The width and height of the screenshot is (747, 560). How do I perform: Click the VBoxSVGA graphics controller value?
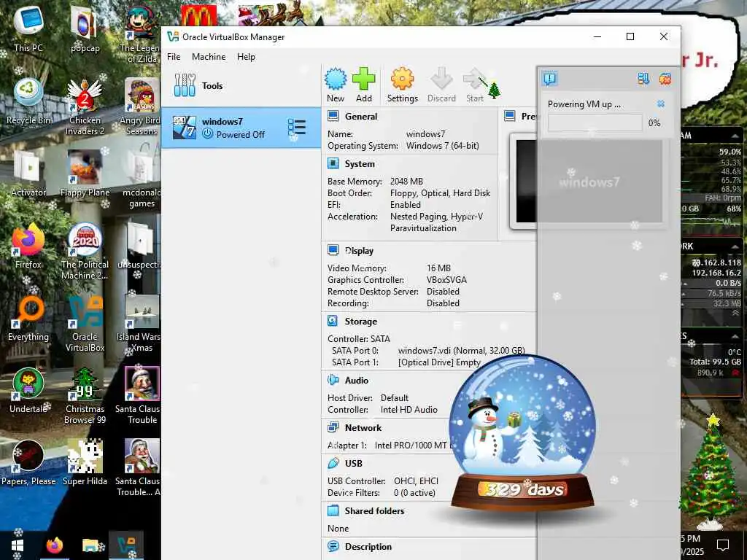coord(446,280)
